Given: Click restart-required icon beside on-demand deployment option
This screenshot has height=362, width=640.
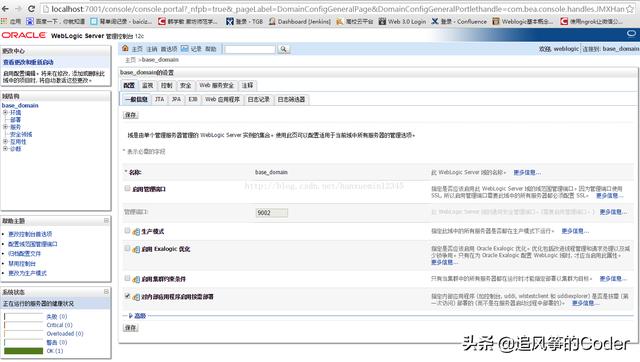Looking at the screenshot, I should tap(136, 297).
